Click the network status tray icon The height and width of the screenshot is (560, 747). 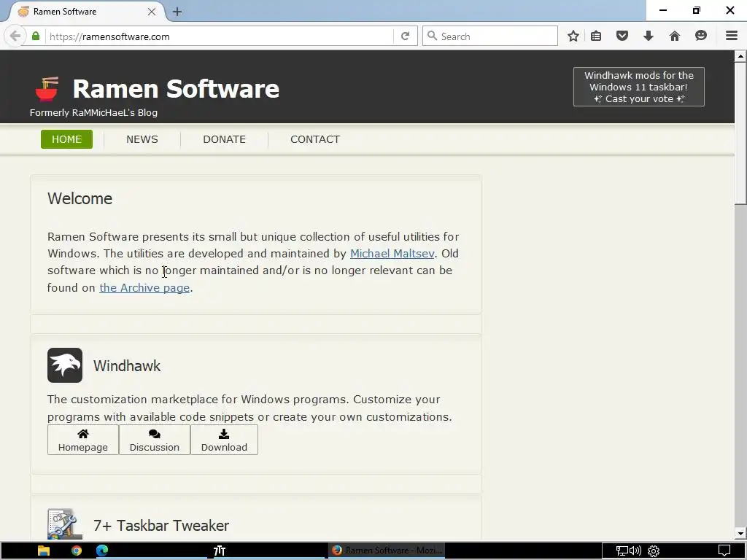(622, 551)
